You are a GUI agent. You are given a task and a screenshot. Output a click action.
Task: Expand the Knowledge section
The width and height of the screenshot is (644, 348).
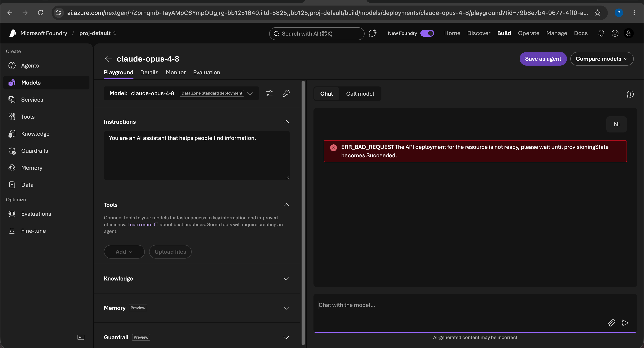286,279
